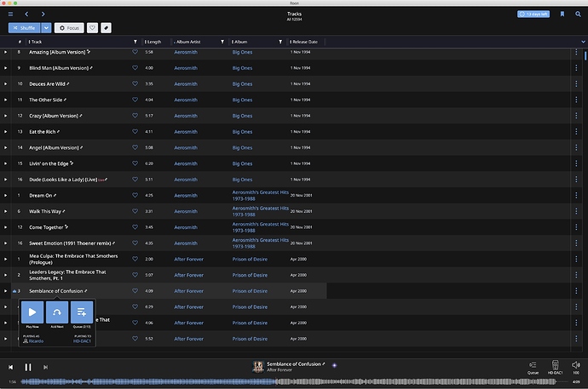588x389 pixels.
Task: Open the Focus button
Action: point(69,28)
